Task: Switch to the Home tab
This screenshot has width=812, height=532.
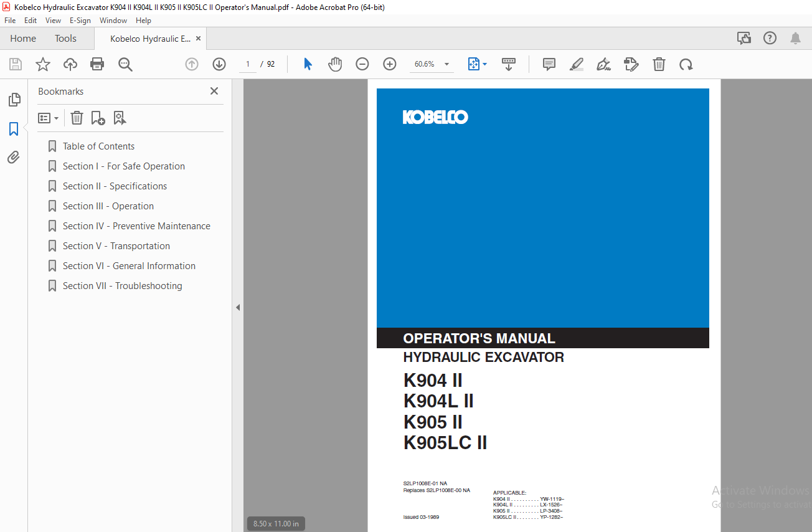Action: click(x=23, y=39)
